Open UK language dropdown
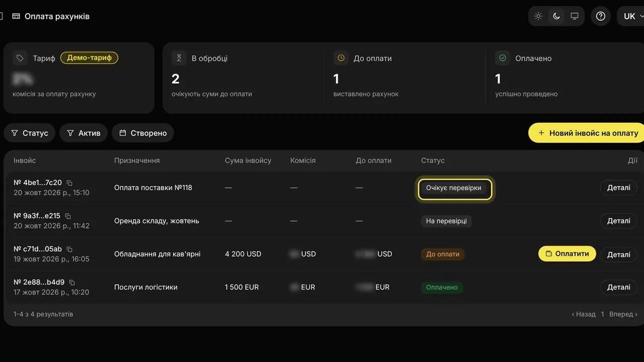This screenshot has height=362, width=644. (631, 16)
